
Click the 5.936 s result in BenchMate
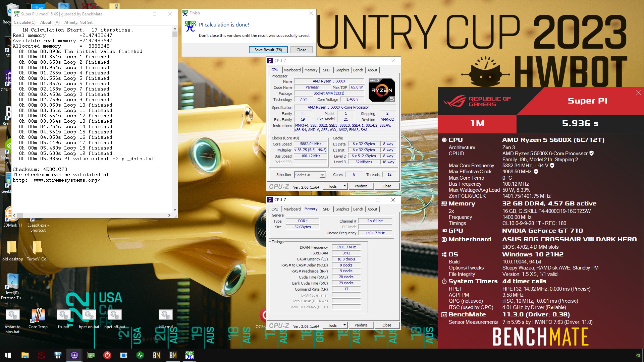click(x=580, y=123)
